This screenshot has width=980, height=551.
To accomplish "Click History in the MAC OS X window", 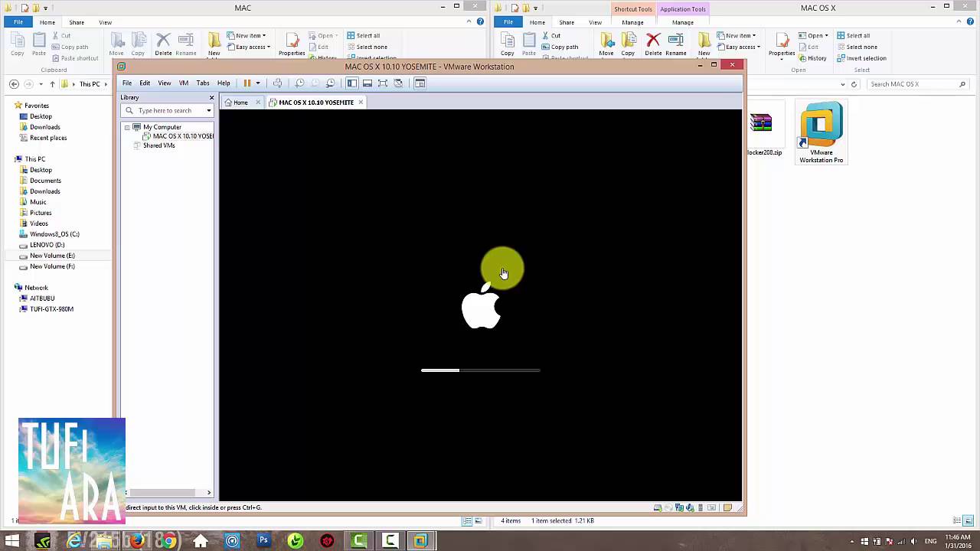I will 812,58.
